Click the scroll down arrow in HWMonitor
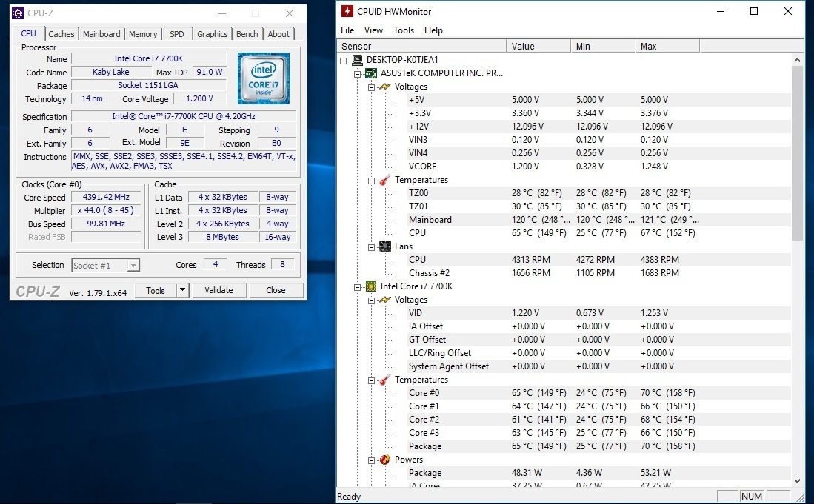 click(798, 481)
